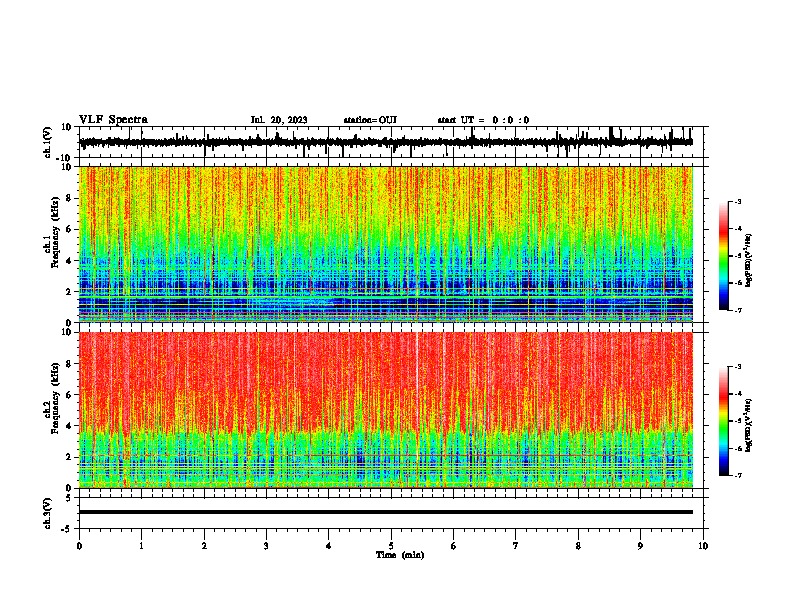The image size is (792, 612).
Task: Click time axis tick label "6"
Action: (454, 546)
